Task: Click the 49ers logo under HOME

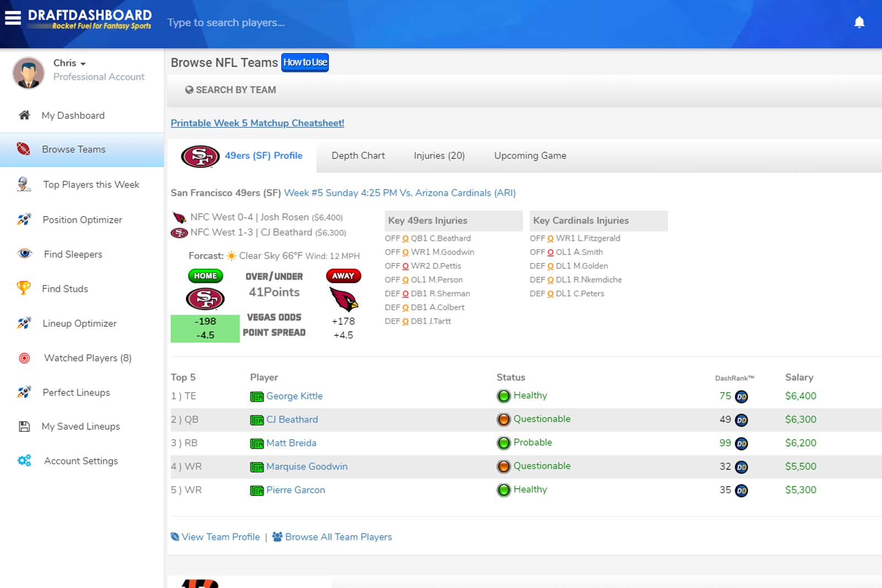Action: pos(205,299)
